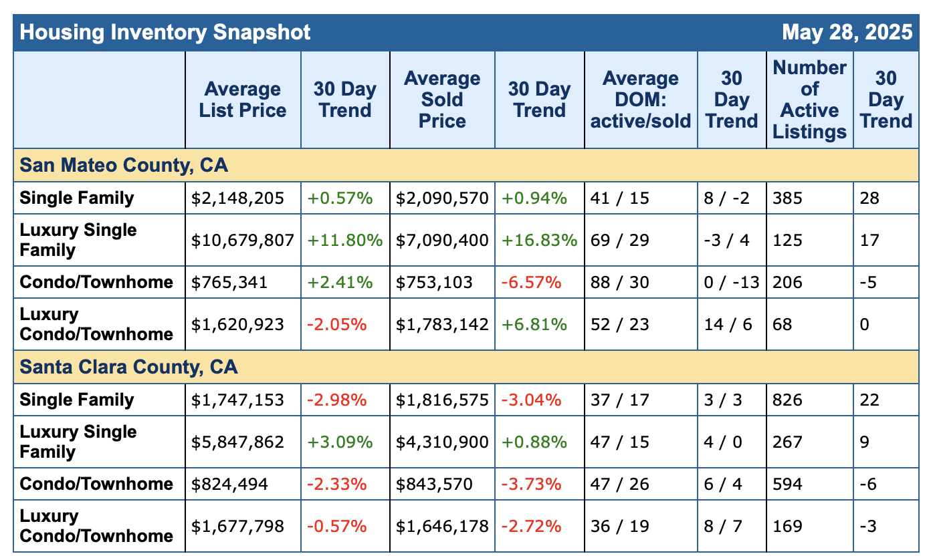The image size is (931, 560).
Task: Click the +11.80% trend value
Action: 344,240
